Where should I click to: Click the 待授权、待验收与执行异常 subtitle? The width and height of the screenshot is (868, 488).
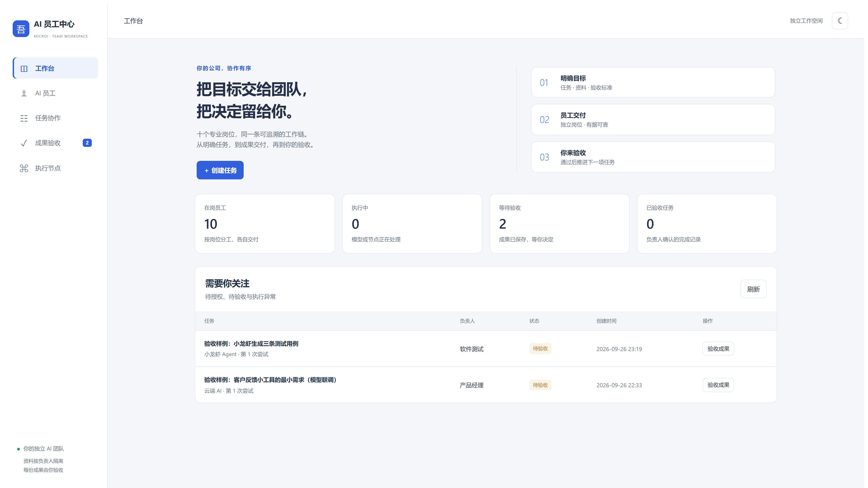[x=240, y=297]
